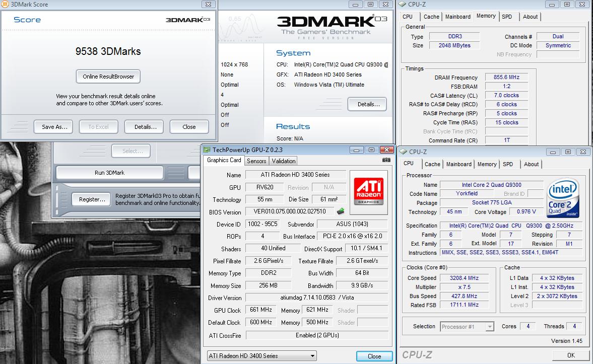Viewport: 593px width, 364px height.
Task: Open About tab in upper CPU-Z window
Action: tap(530, 17)
